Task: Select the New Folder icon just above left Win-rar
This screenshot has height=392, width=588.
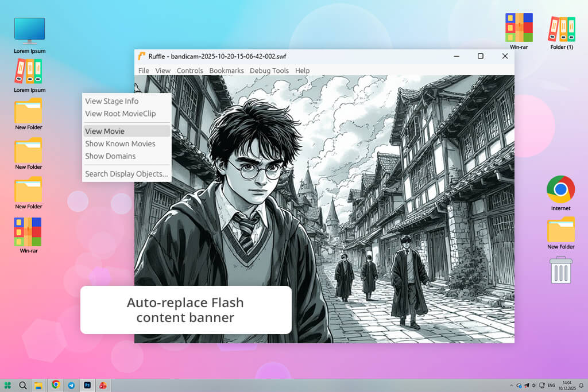Action: coord(29,193)
